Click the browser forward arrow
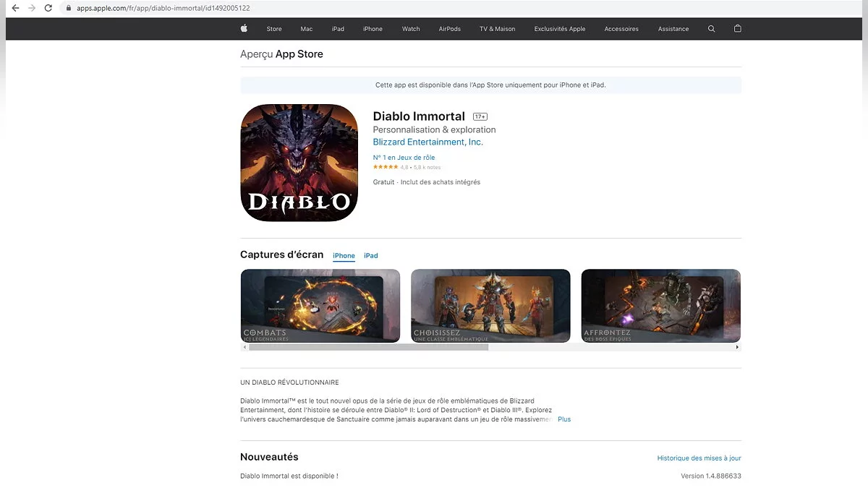 tap(32, 8)
